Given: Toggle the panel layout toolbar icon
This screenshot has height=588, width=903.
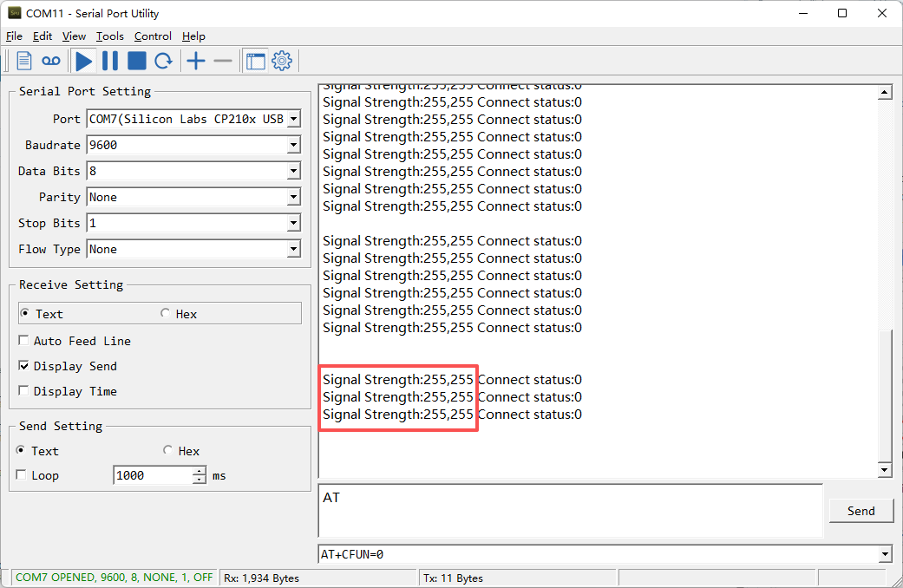Looking at the screenshot, I should coord(256,61).
